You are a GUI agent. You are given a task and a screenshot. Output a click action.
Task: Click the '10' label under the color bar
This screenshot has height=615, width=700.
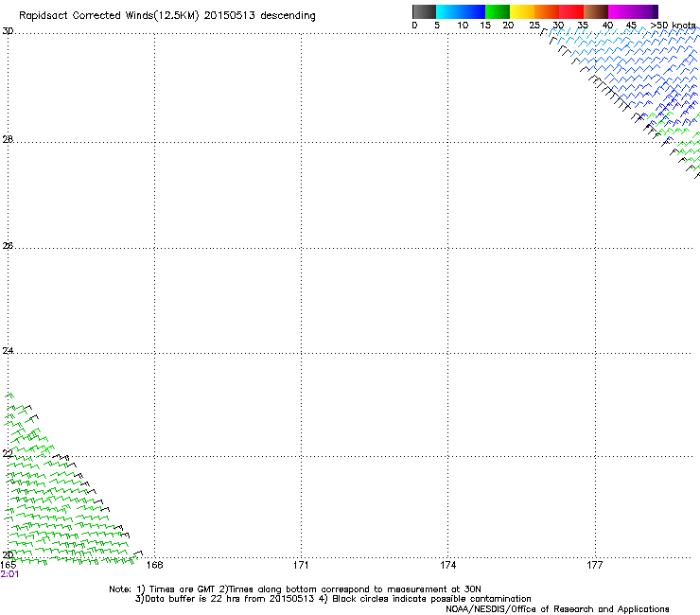tap(463, 26)
